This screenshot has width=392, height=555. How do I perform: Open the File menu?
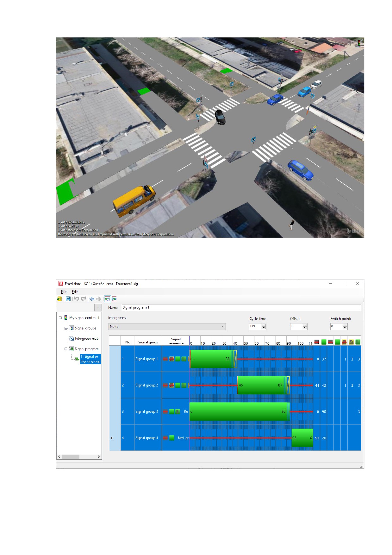(64, 291)
